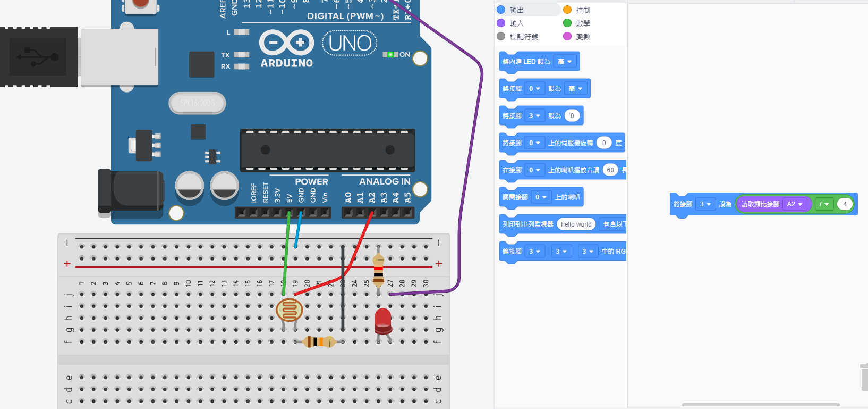The height and width of the screenshot is (409, 868).
Task: Expand the division operator dropdown
Action: coord(824,204)
